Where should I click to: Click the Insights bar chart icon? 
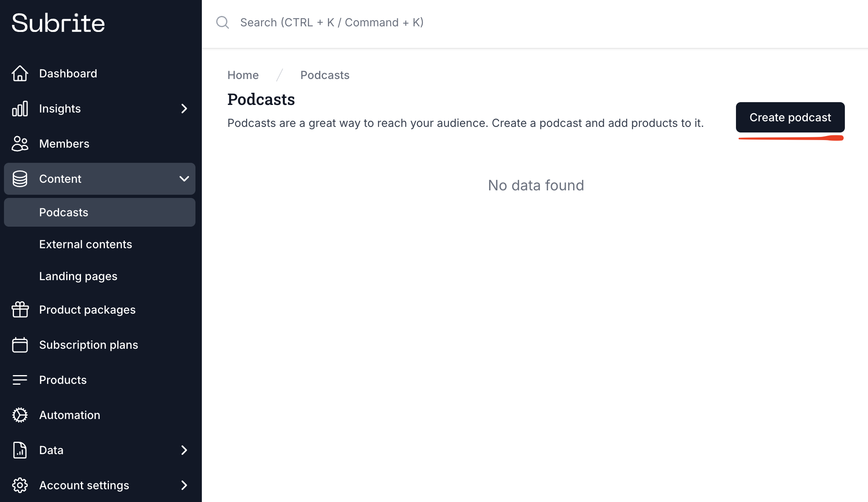pyautogui.click(x=20, y=109)
